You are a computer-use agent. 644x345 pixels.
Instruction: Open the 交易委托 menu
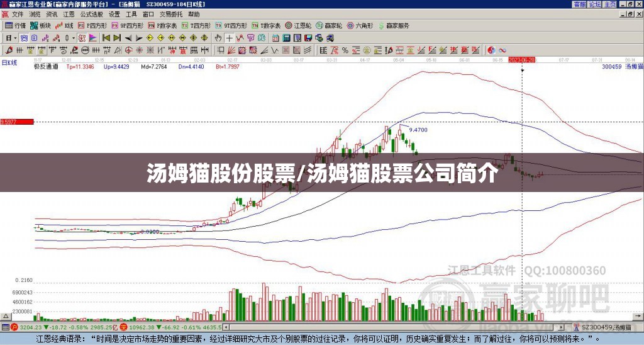171,14
